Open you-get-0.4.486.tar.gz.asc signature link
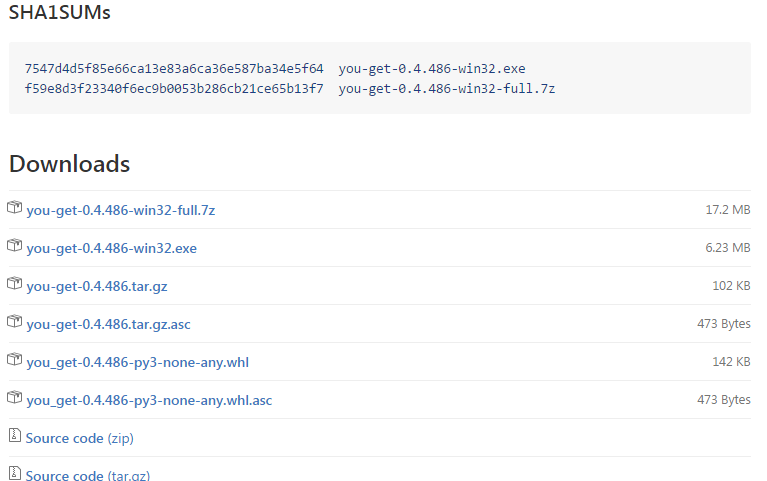767x481 pixels. pos(108,324)
